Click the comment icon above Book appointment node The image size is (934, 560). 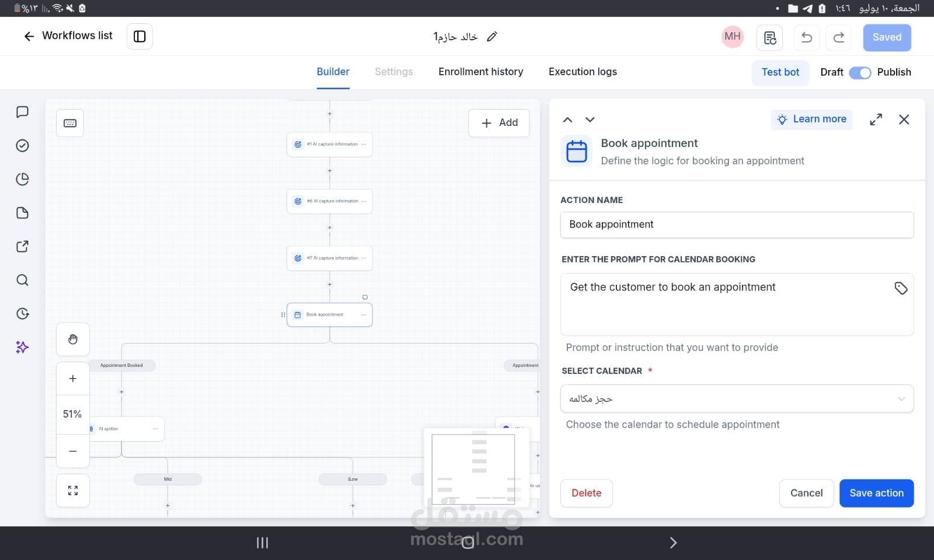(365, 297)
